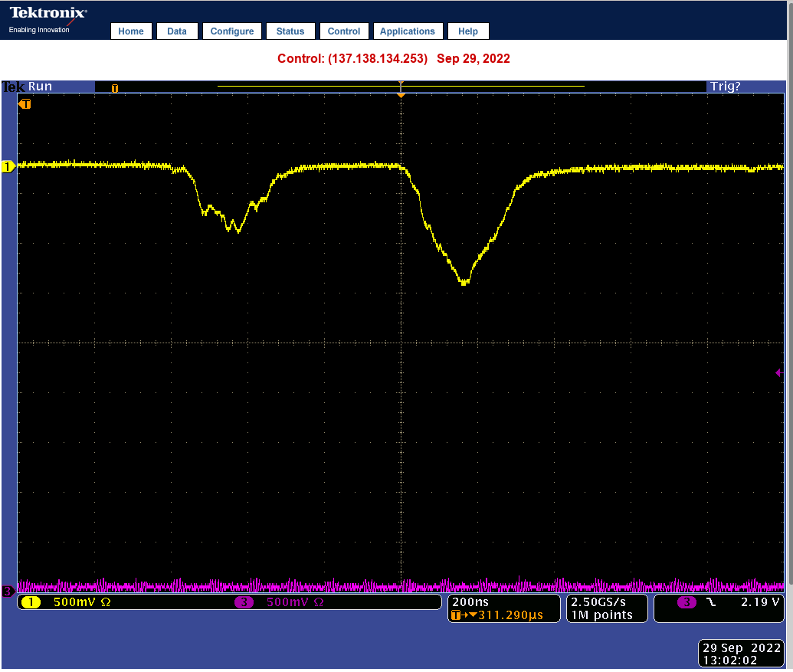Open the Configure tab
The width and height of the screenshot is (793, 672).
(232, 31)
